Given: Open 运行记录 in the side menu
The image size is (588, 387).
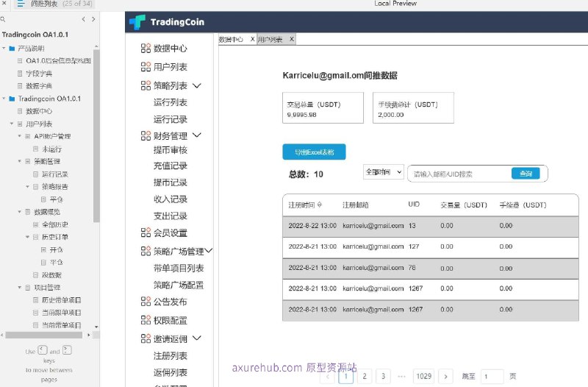Looking at the screenshot, I should 171,119.
